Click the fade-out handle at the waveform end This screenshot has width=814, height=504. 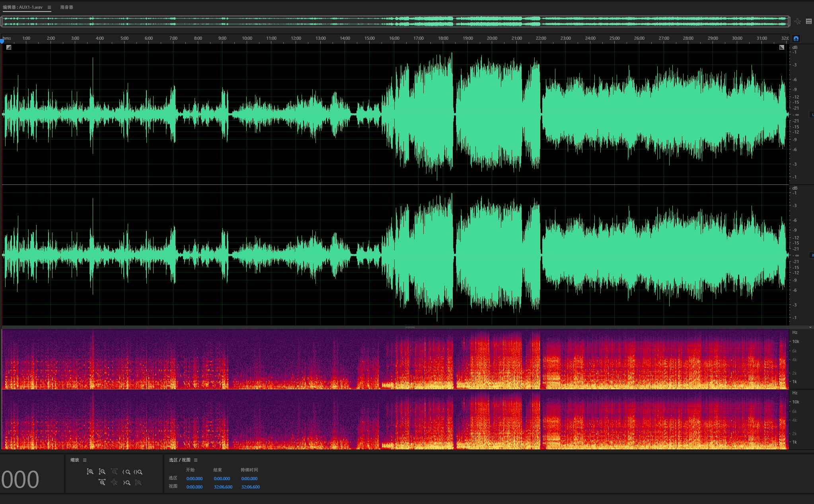(x=781, y=47)
